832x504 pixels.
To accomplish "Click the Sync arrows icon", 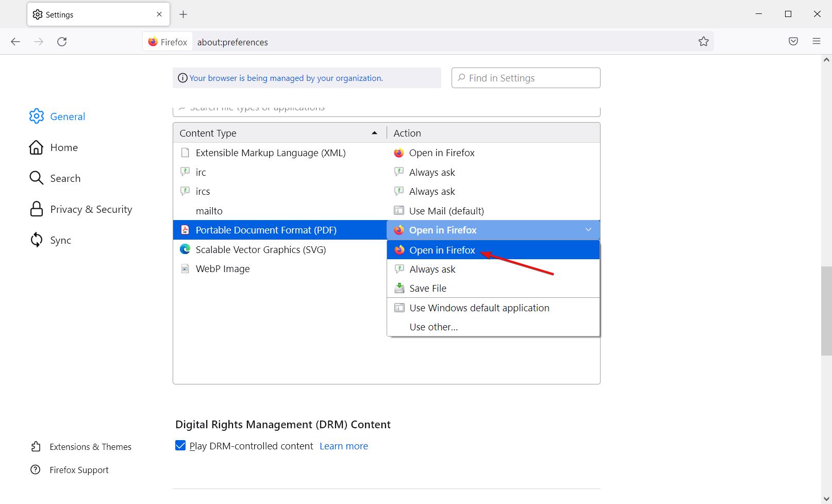I will pos(36,240).
